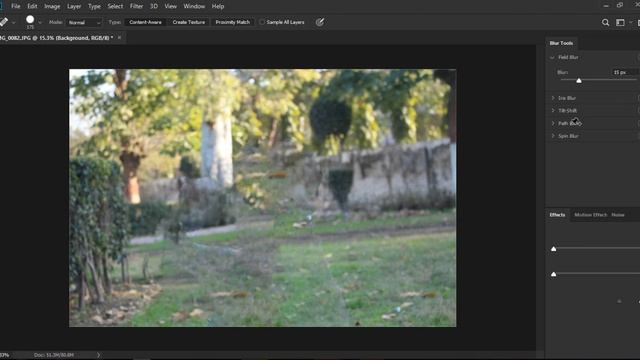Viewport: 640px width, 360px height.
Task: Enable the Sample All Layers checkbox
Action: 262,22
